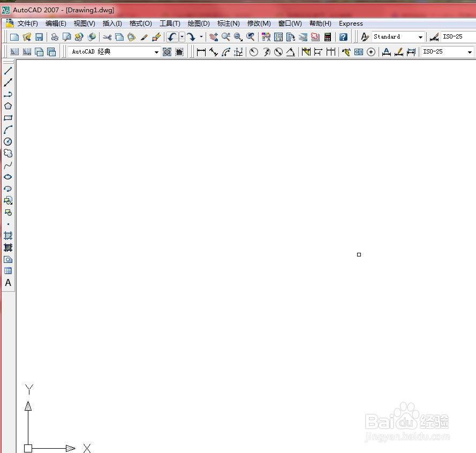Select the Aligned Dimension tool

point(214,52)
